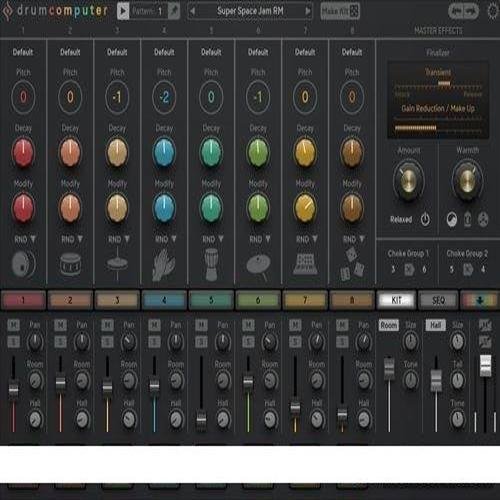Solo channel 2 with the S button
500x500 pixels.
pos(60,342)
